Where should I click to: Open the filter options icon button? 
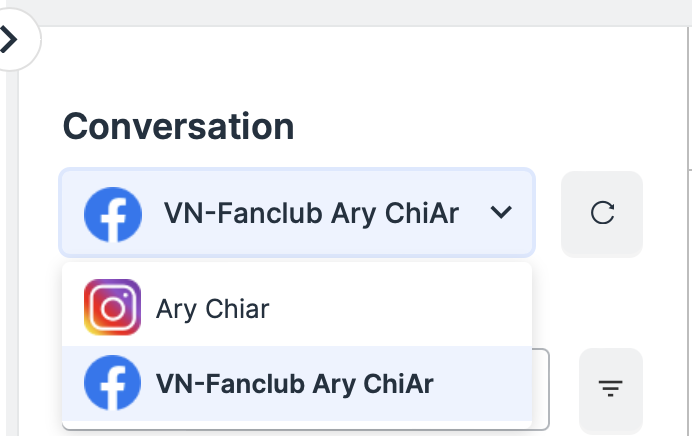(x=610, y=389)
